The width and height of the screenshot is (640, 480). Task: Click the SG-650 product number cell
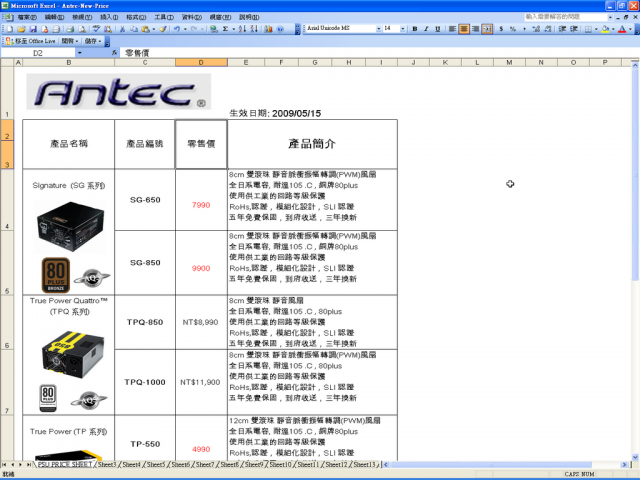tap(145, 200)
